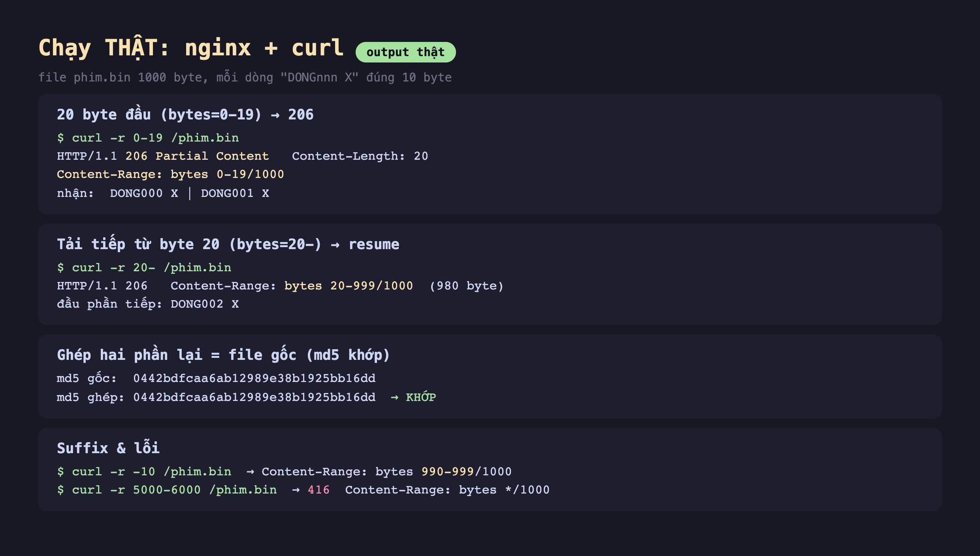Click heading 'Suffix & lỗi'
980x556 pixels.
[108, 448]
